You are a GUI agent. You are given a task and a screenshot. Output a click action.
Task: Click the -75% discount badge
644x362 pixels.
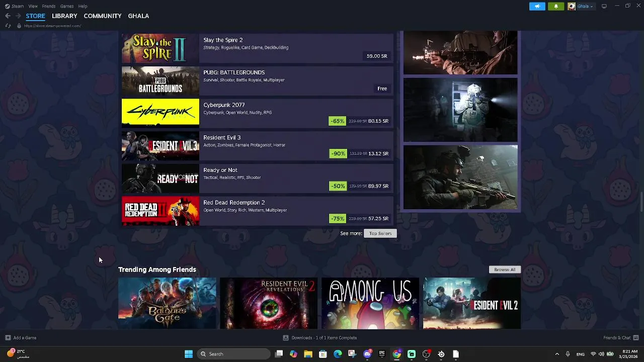[338, 218]
